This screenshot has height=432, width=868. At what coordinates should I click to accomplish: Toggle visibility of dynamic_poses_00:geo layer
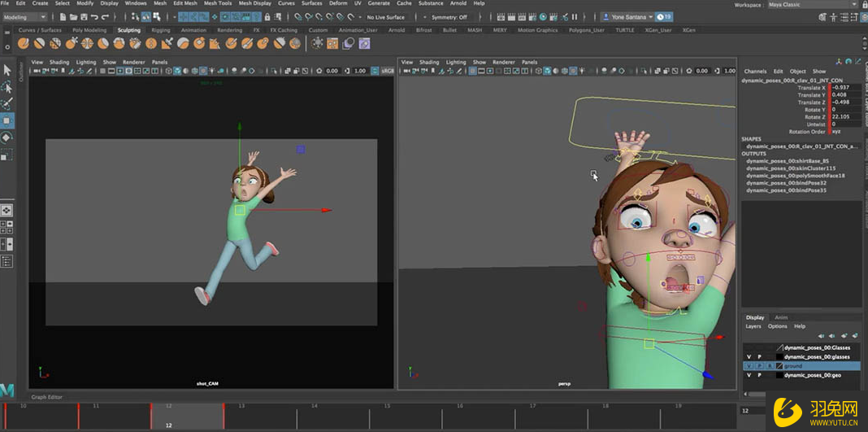749,375
